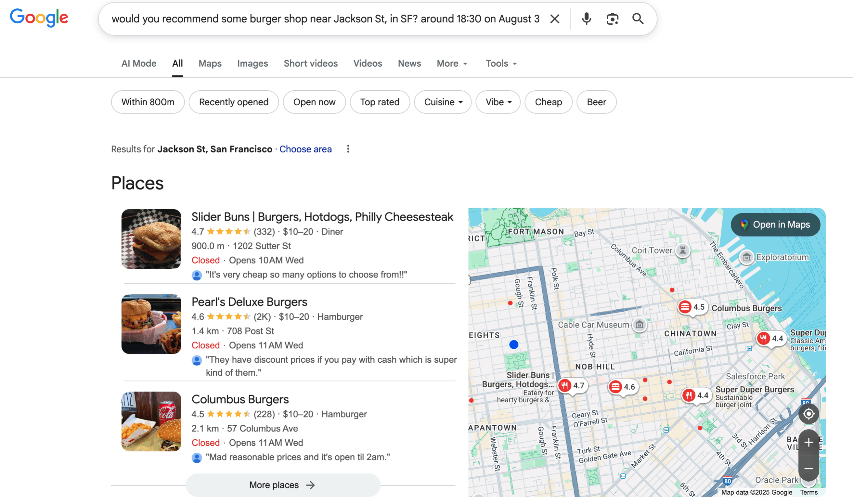Click reviewer avatar under Columbus Burgers
This screenshot has width=853, height=504.
[197, 457]
